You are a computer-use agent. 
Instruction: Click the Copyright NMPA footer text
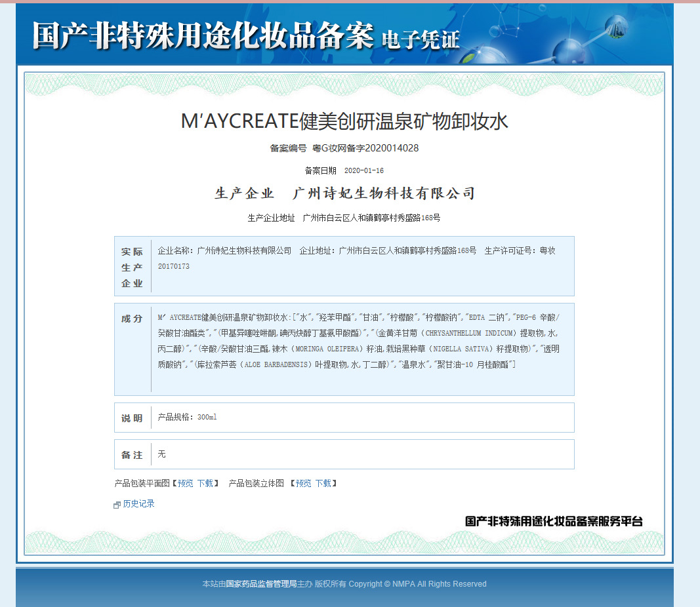point(417,584)
